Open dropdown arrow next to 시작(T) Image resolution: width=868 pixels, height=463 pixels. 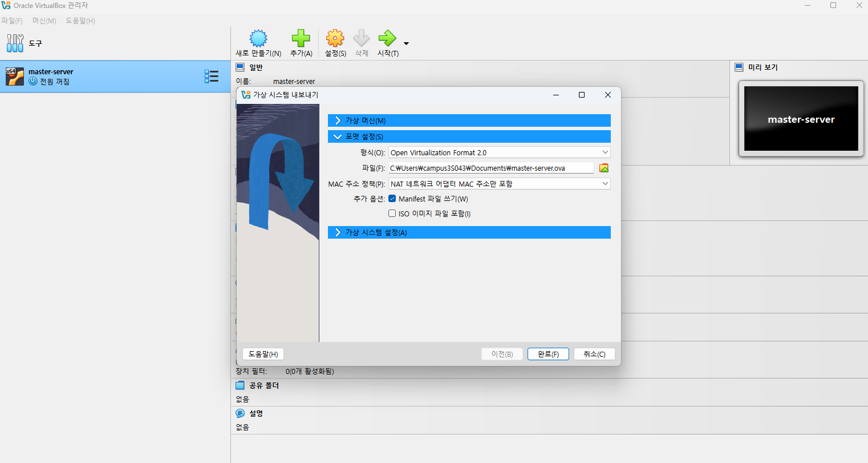click(406, 43)
